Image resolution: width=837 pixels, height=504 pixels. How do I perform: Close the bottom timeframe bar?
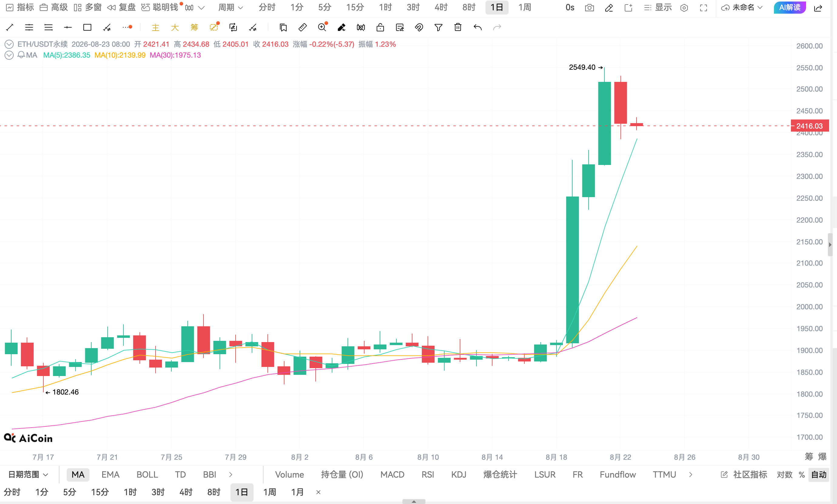tap(318, 492)
